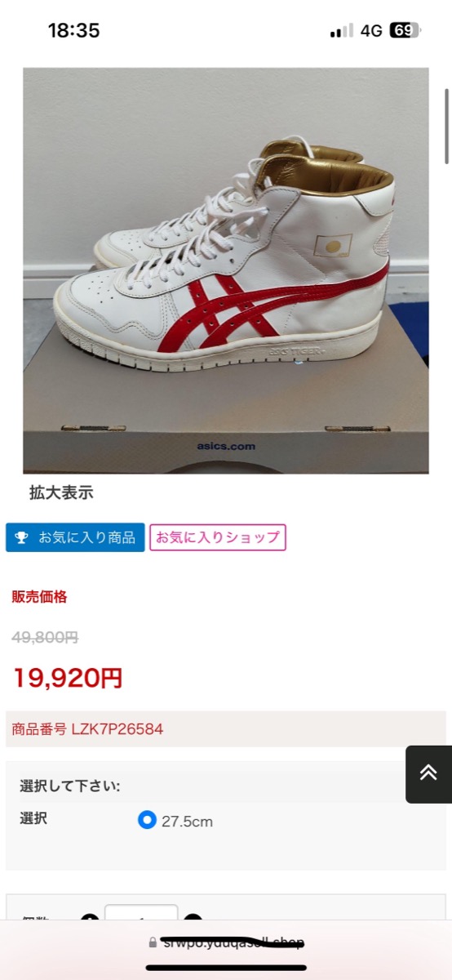Image resolution: width=452 pixels, height=980 pixels.
Task: Tap the cellular signal strength bars
Action: click(341, 31)
